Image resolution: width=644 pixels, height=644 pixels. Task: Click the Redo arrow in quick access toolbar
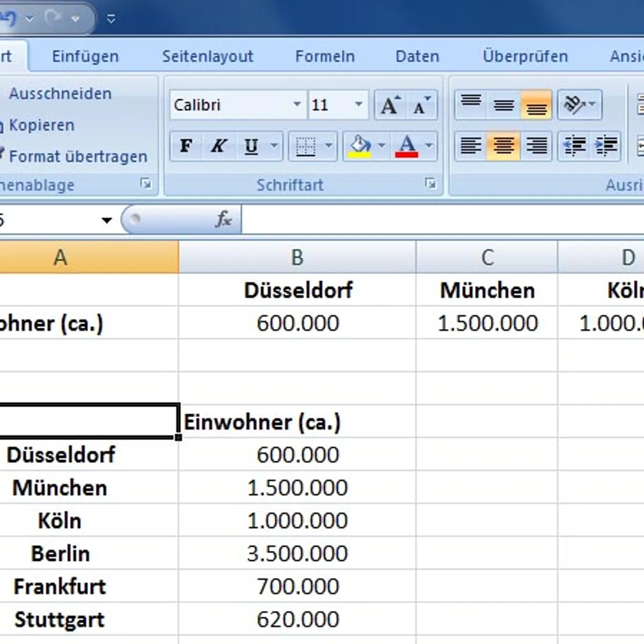click(x=53, y=18)
